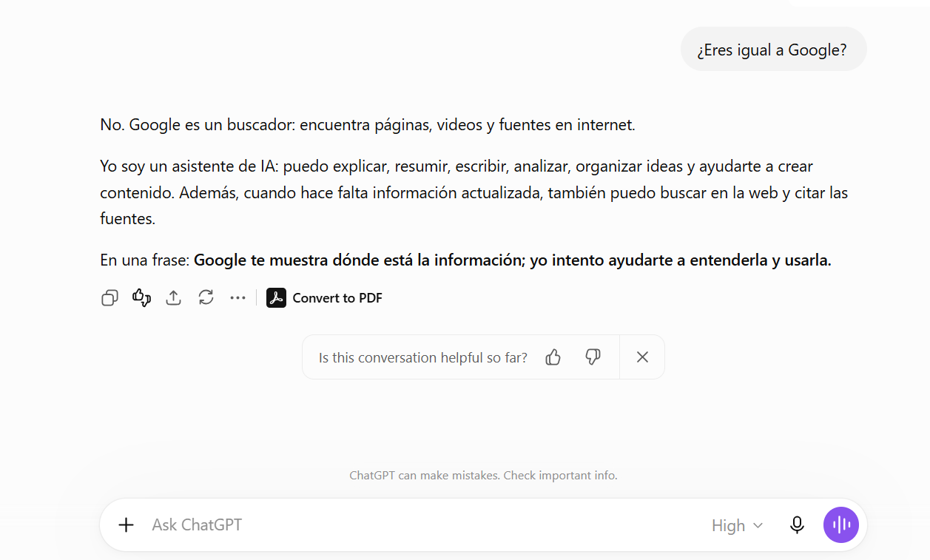Click "Is this conversation helpful so far?" text

(423, 358)
